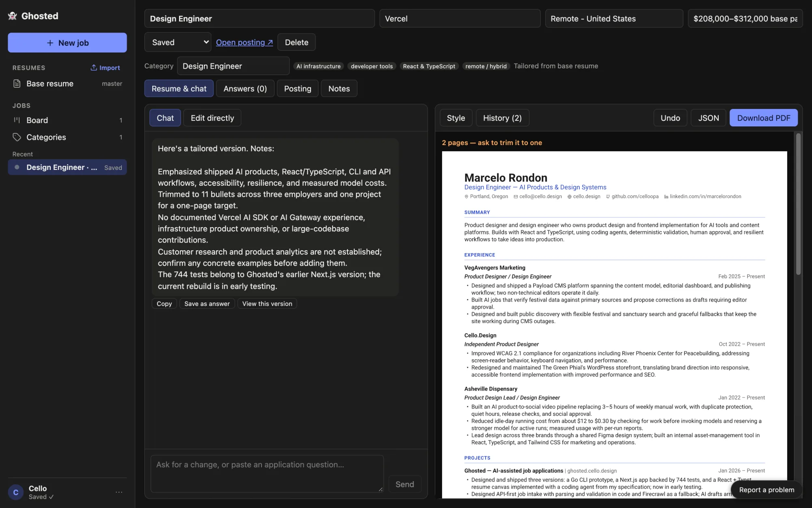The width and height of the screenshot is (812, 508).
Task: Click the Category input field
Action: coord(233,66)
